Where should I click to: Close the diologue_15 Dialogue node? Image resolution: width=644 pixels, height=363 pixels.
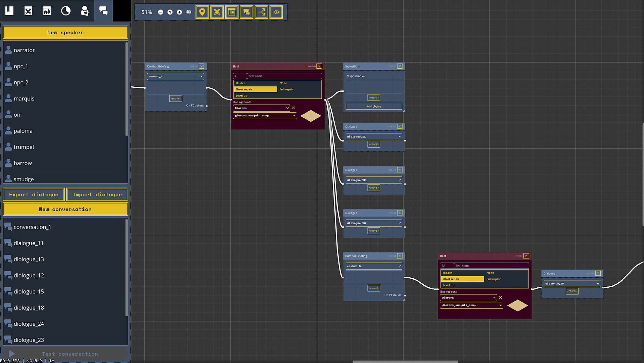[598, 273]
